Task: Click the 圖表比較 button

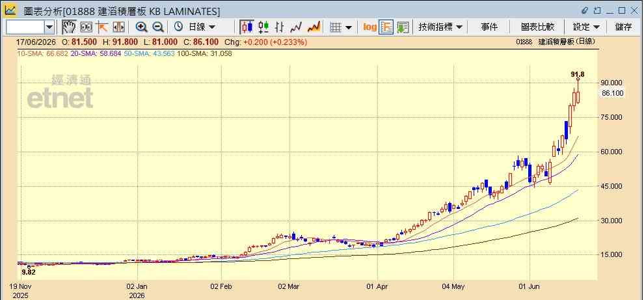Action: [537, 27]
